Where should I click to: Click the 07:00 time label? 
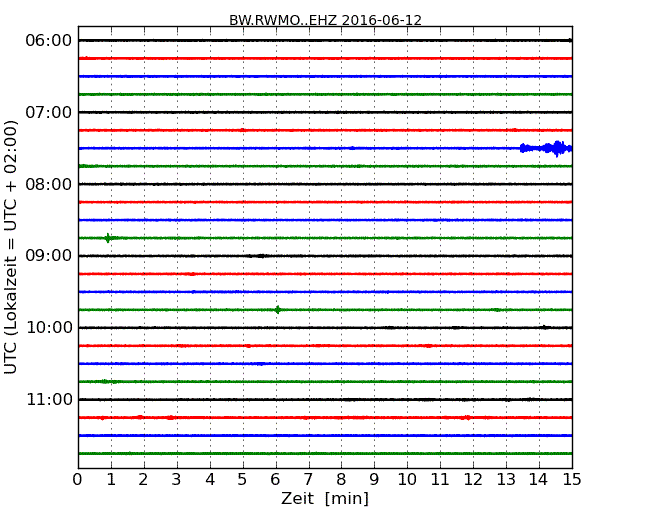tap(48, 112)
